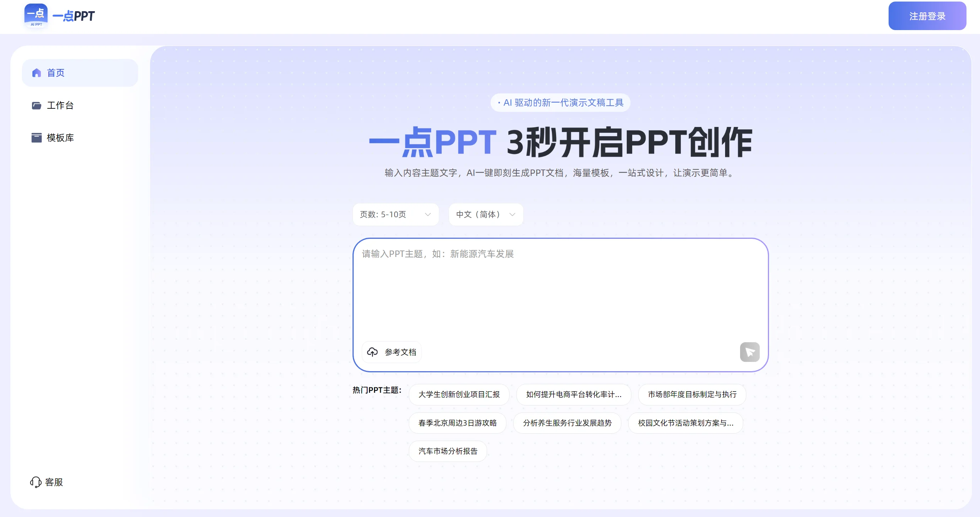Pick topic 分析养生服务行业发展趋势
The height and width of the screenshot is (517, 980).
click(567, 423)
